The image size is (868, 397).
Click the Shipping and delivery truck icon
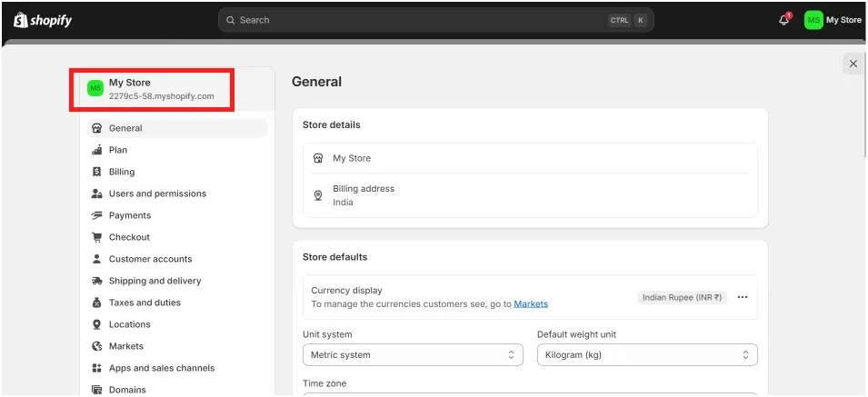97,281
